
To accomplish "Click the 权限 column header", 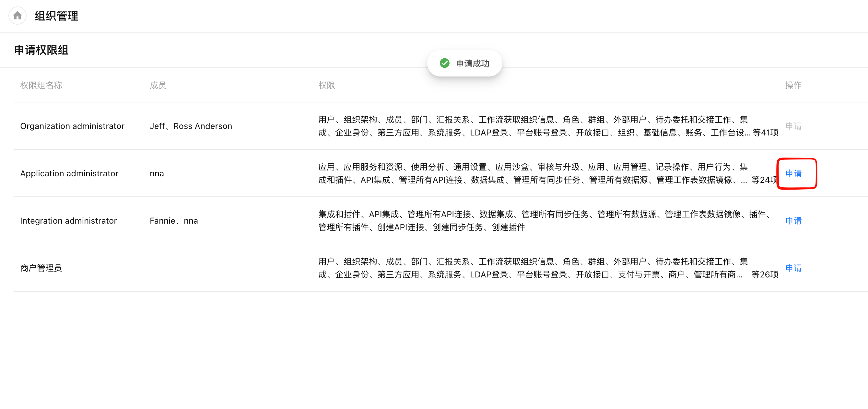I will 326,85.
